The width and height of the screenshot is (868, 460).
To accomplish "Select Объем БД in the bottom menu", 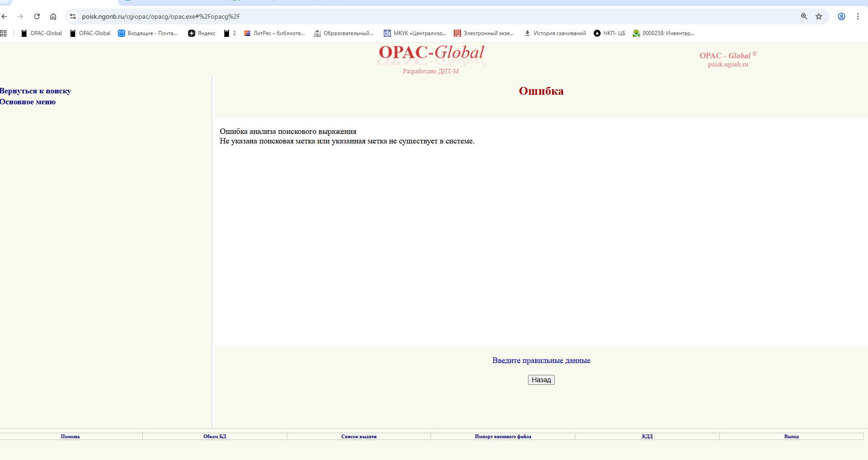I will click(214, 436).
